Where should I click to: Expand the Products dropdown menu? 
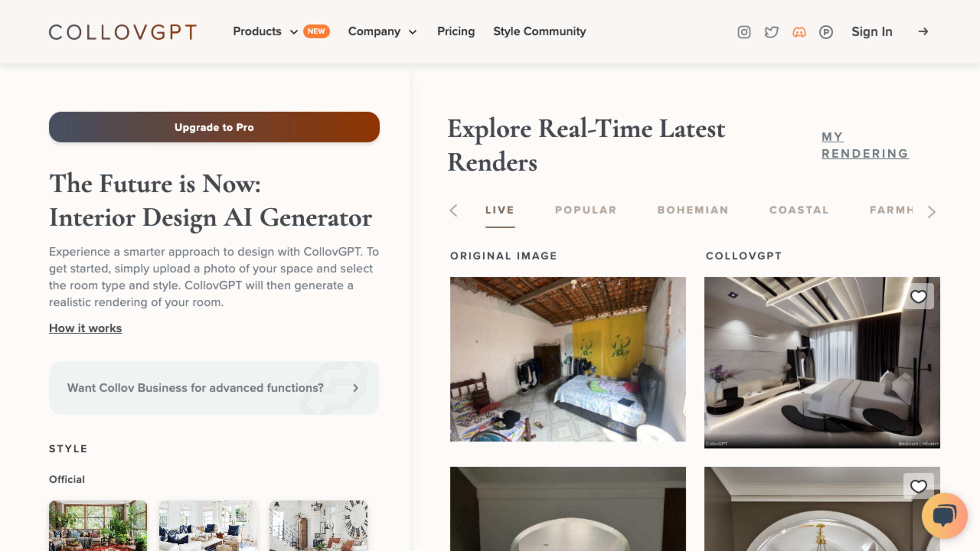tap(265, 32)
